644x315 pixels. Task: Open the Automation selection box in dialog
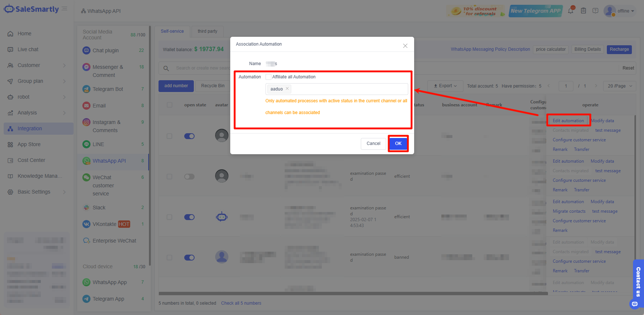[337, 89]
